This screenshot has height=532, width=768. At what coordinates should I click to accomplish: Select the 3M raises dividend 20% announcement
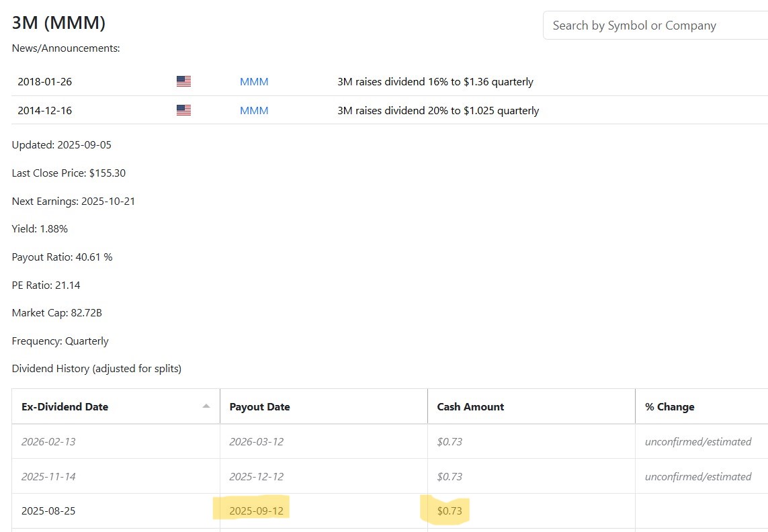[438, 111]
